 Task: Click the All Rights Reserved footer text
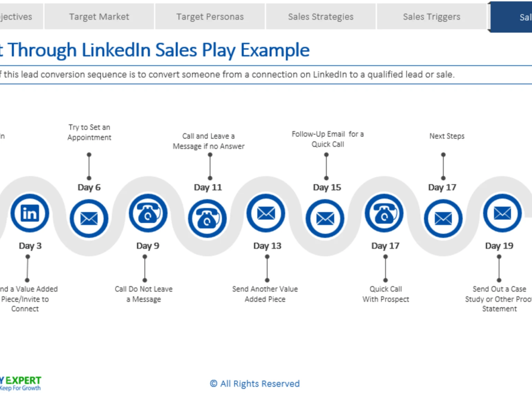[255, 384]
